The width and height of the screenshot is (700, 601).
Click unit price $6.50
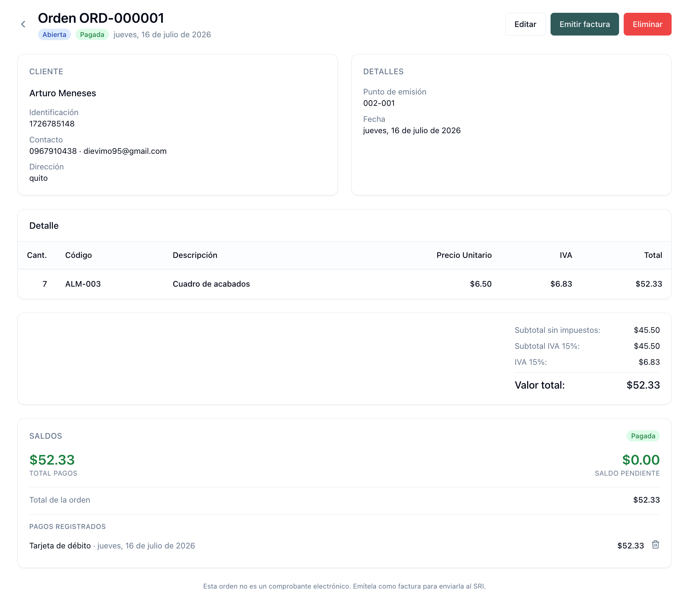point(481,284)
